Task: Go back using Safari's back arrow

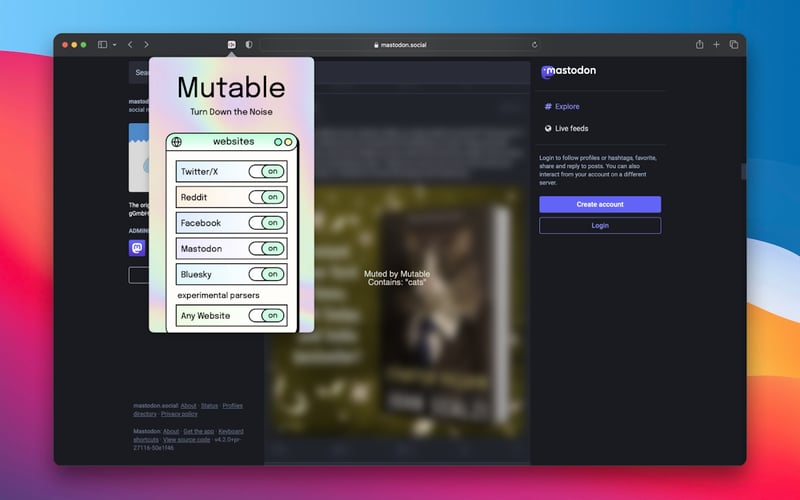Action: point(130,45)
